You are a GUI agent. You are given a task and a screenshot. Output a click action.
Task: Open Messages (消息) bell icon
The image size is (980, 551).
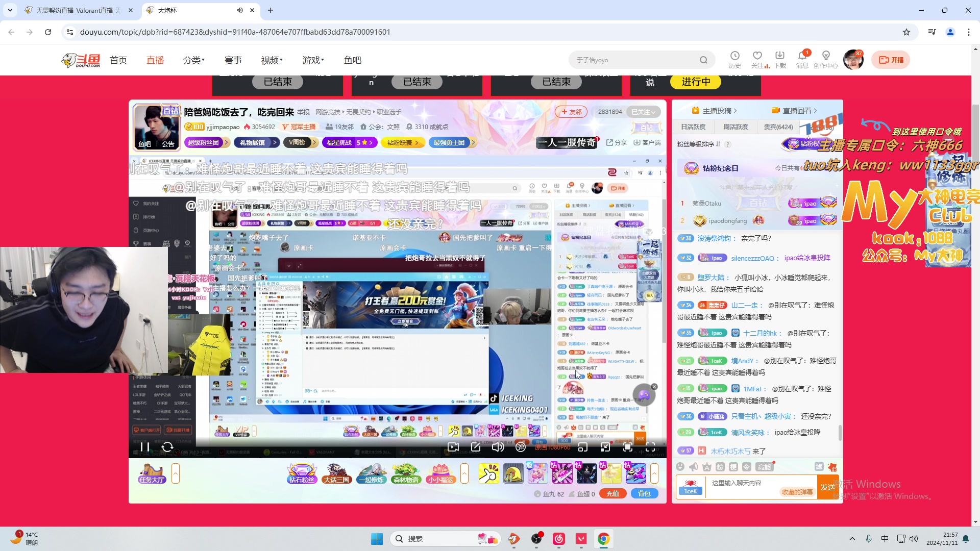(x=802, y=60)
